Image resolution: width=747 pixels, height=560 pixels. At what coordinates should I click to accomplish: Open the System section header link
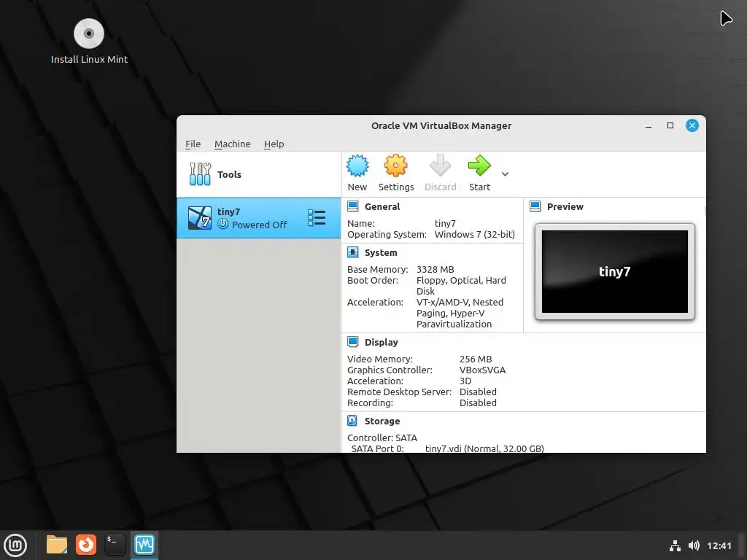click(381, 253)
